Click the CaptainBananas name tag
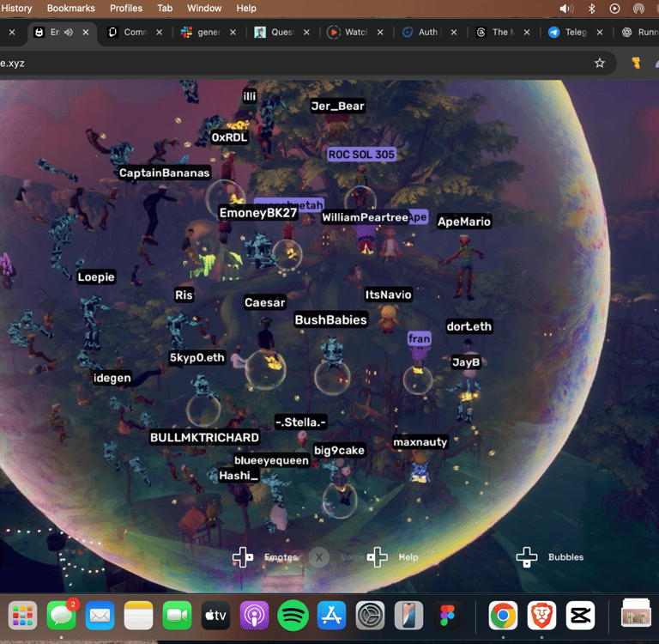Image resolution: width=659 pixels, height=644 pixels. (x=164, y=173)
